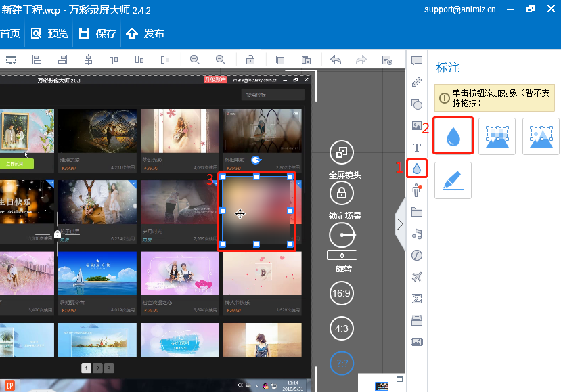Toggle the lock icon on the toolbar
The image size is (561, 392).
point(250,60)
